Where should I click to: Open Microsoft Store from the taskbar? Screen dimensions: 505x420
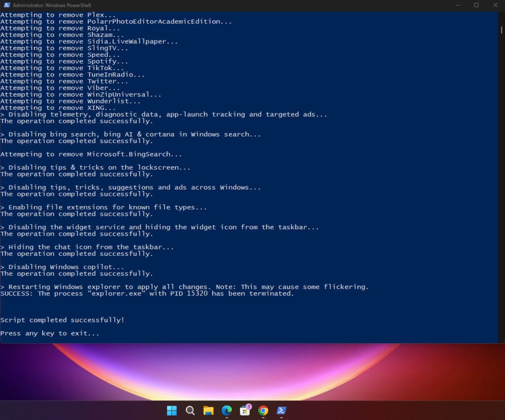(245, 410)
